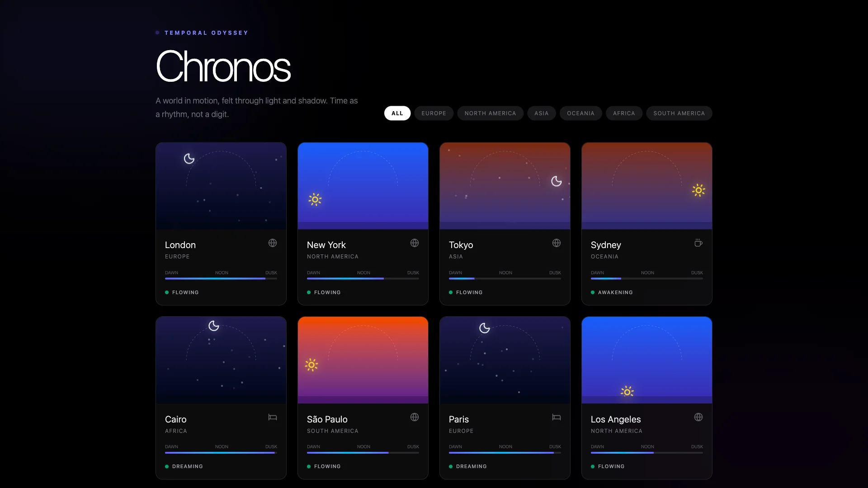The image size is (868, 488).
Task: Click the bed icon on the Paris card
Action: pyautogui.click(x=557, y=417)
